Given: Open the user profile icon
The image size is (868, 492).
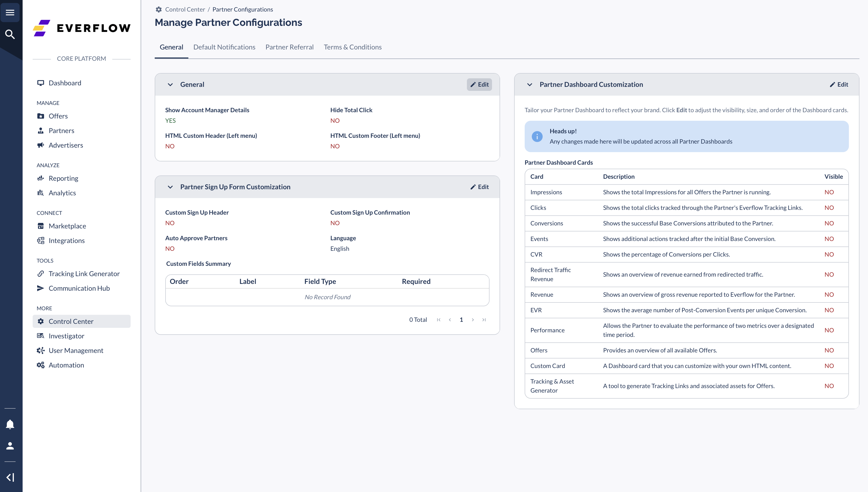Looking at the screenshot, I should (x=10, y=446).
